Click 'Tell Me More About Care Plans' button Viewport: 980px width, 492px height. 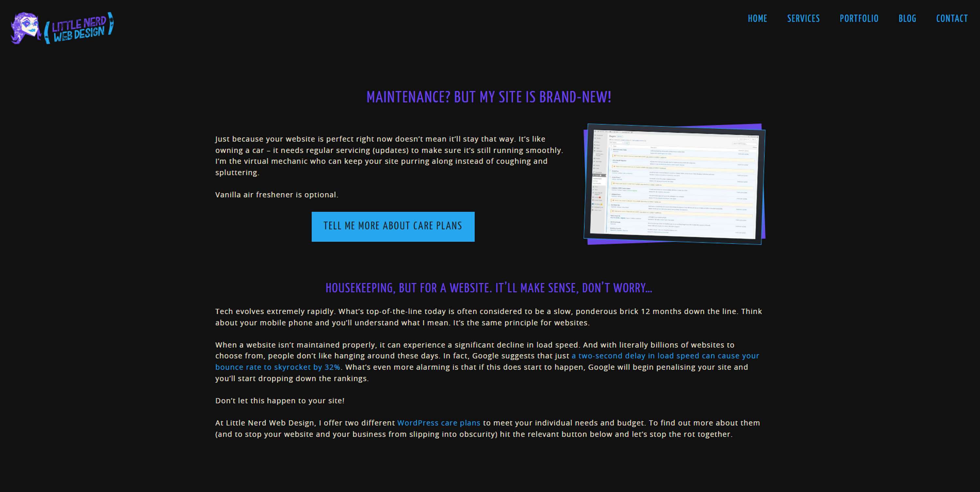click(x=393, y=227)
